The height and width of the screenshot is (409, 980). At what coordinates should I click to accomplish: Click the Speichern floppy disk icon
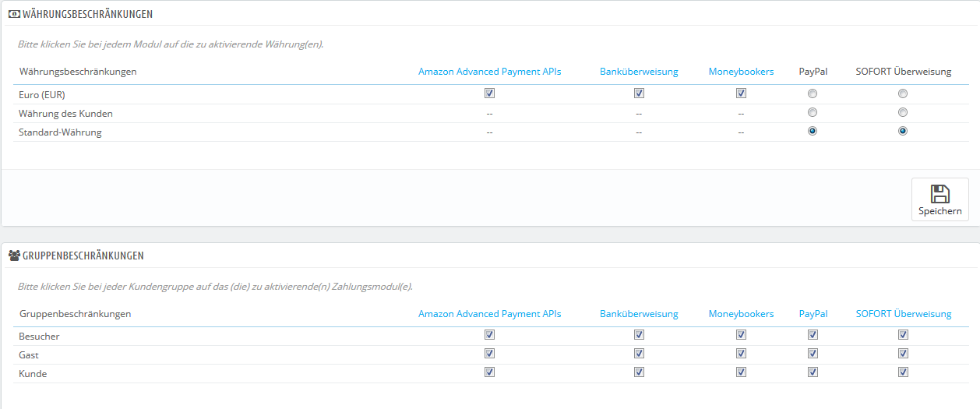pos(939,194)
